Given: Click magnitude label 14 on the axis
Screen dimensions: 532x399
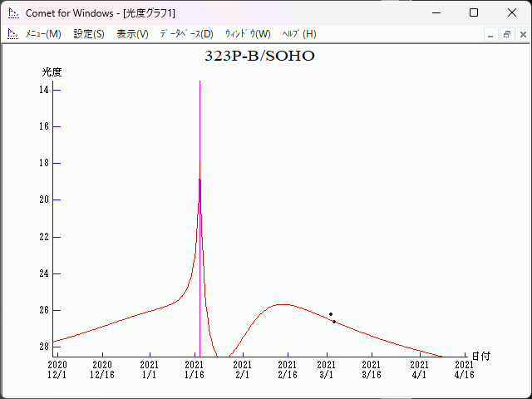Looking at the screenshot, I should click(x=44, y=90).
